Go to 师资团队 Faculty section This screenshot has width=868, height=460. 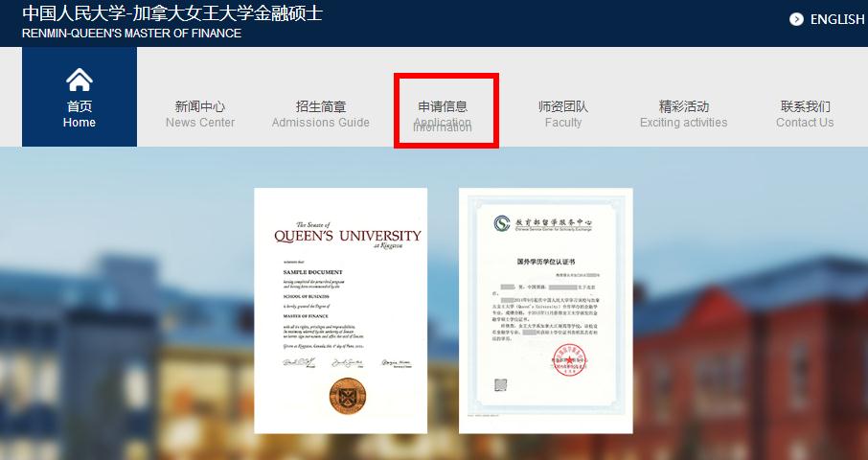[563, 113]
